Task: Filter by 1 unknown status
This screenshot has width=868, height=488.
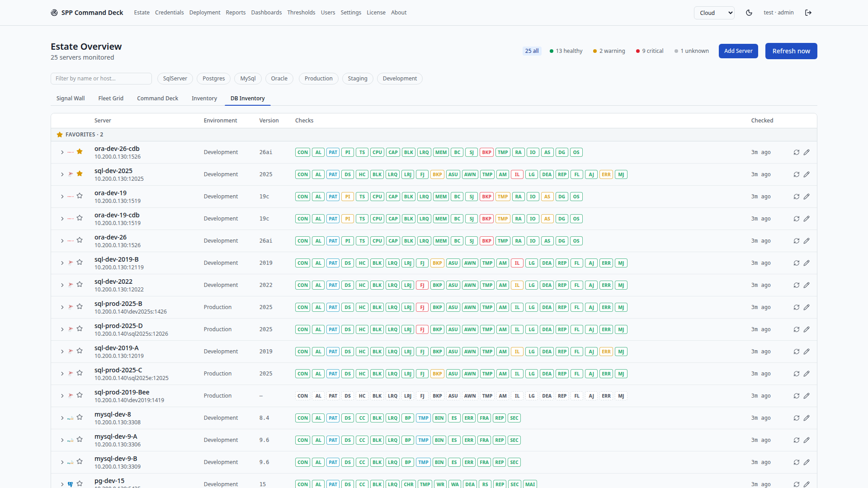Action: 692,51
